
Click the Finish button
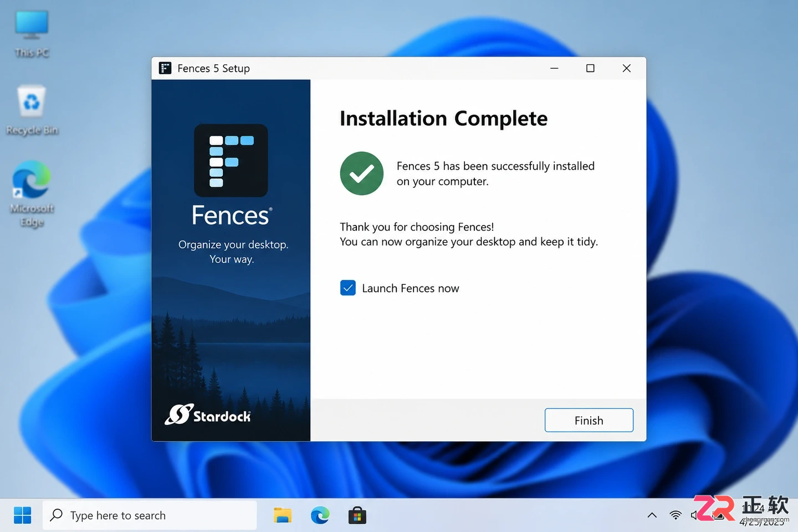coord(589,420)
